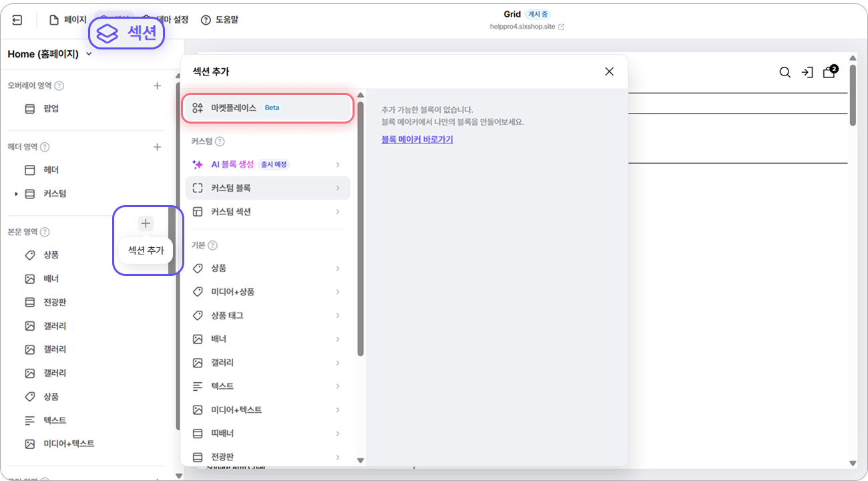
Task: Open the 테마 설정 tab
Action: (x=165, y=20)
